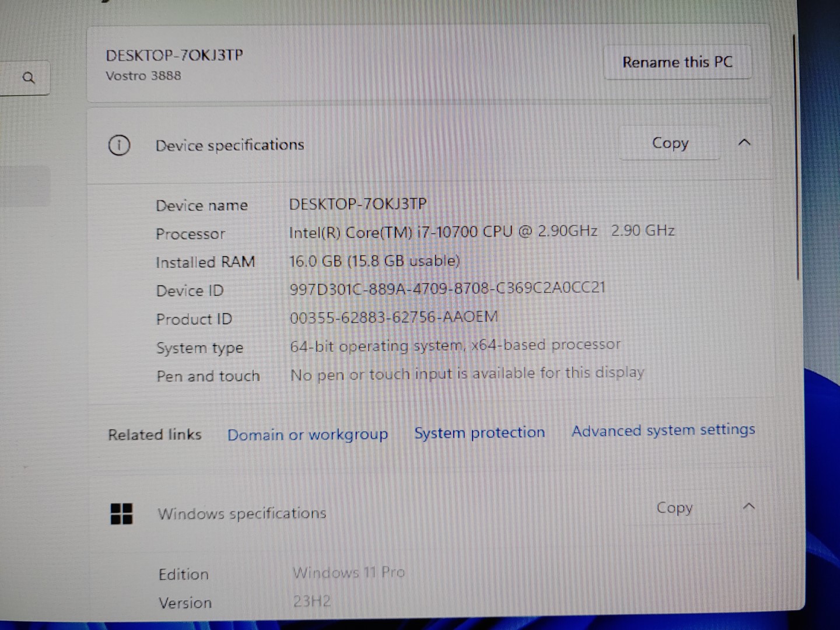Select the processor value Intel Core i7-10700

coord(482,232)
